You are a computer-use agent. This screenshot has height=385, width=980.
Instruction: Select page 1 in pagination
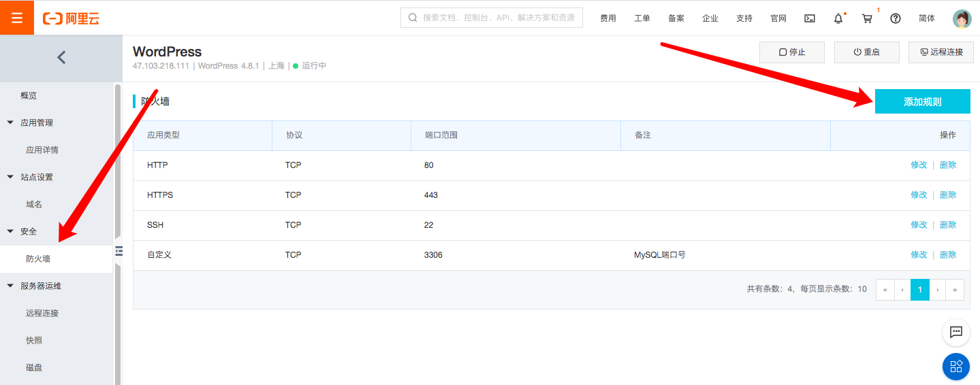tap(920, 289)
